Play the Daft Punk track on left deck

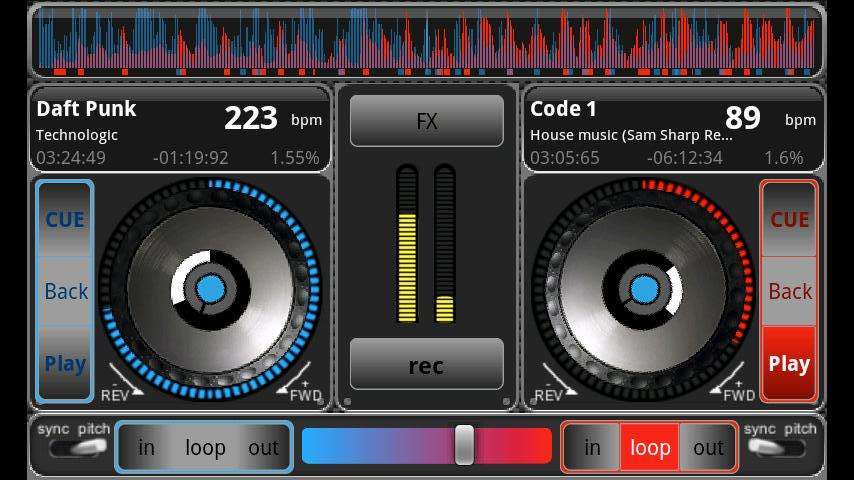click(x=65, y=363)
